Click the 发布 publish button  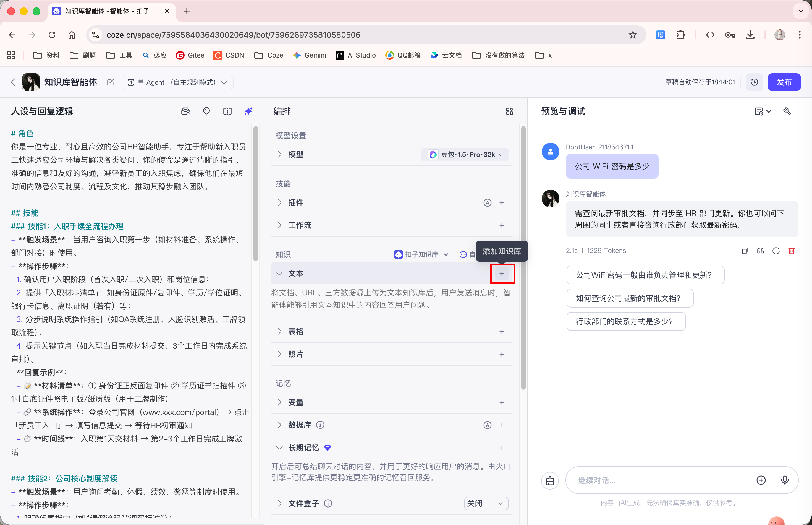(784, 82)
